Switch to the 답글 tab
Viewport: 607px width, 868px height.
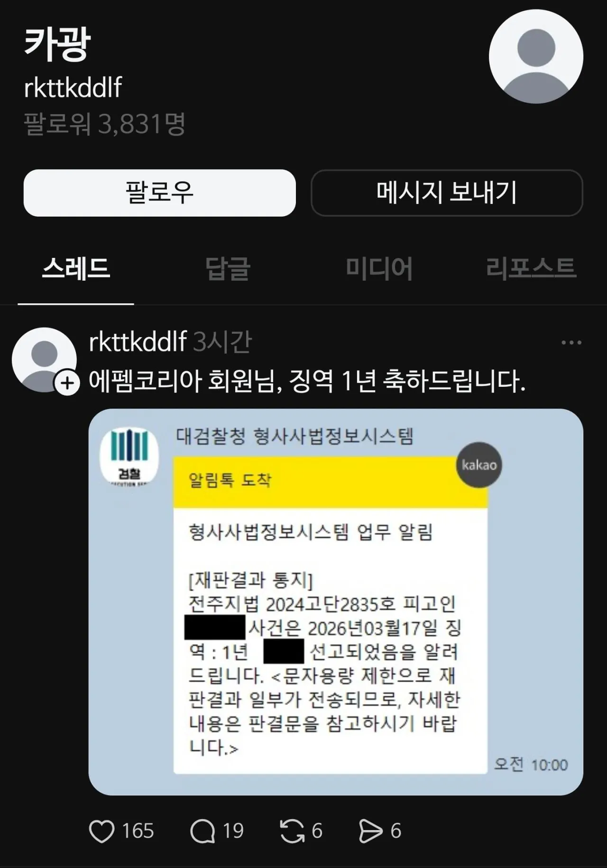tap(228, 268)
